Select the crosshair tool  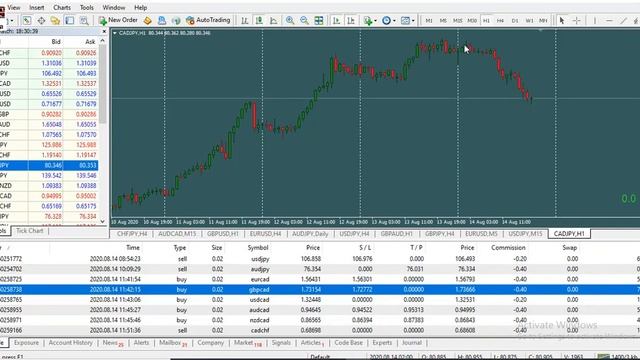tap(576, 20)
